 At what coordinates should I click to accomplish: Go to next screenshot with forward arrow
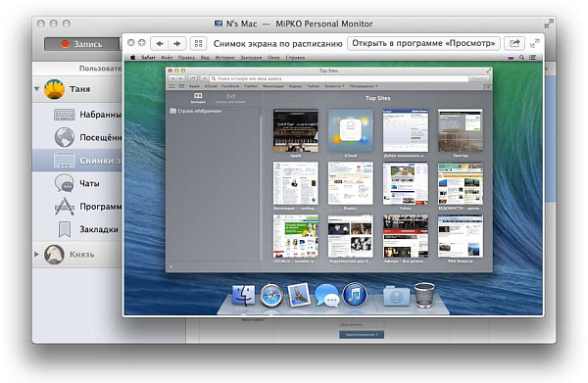point(177,43)
